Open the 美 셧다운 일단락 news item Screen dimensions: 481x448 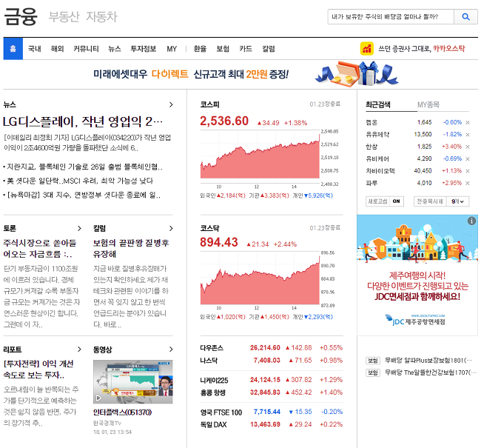(x=78, y=181)
